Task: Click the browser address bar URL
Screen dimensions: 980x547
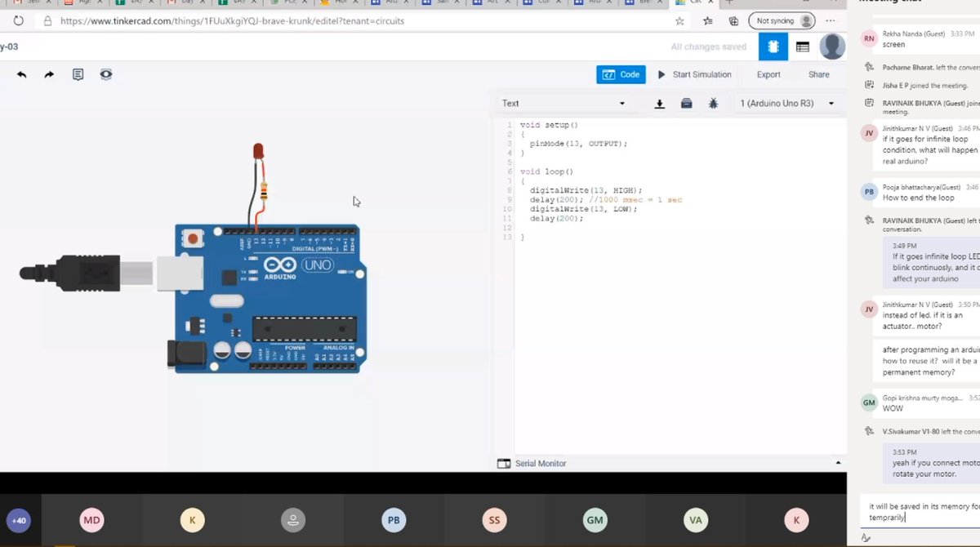Action: click(x=232, y=21)
